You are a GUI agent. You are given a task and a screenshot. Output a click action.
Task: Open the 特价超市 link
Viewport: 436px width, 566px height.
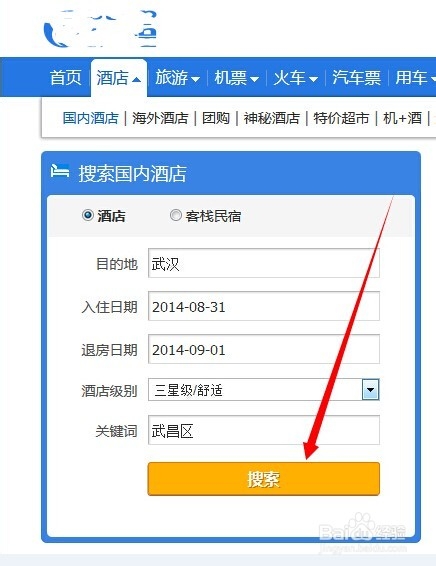341,118
